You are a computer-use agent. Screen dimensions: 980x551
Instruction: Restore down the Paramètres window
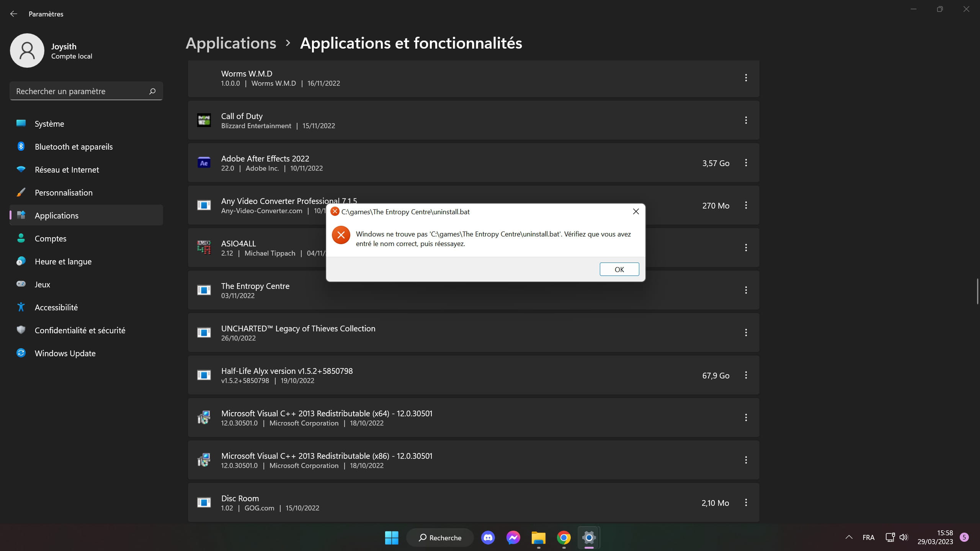click(x=940, y=9)
